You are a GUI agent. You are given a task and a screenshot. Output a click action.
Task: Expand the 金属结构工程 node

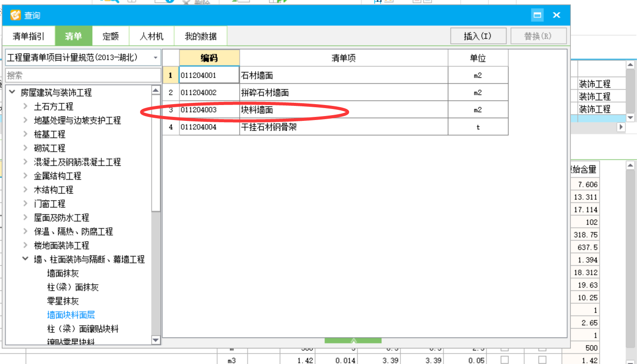pos(25,176)
